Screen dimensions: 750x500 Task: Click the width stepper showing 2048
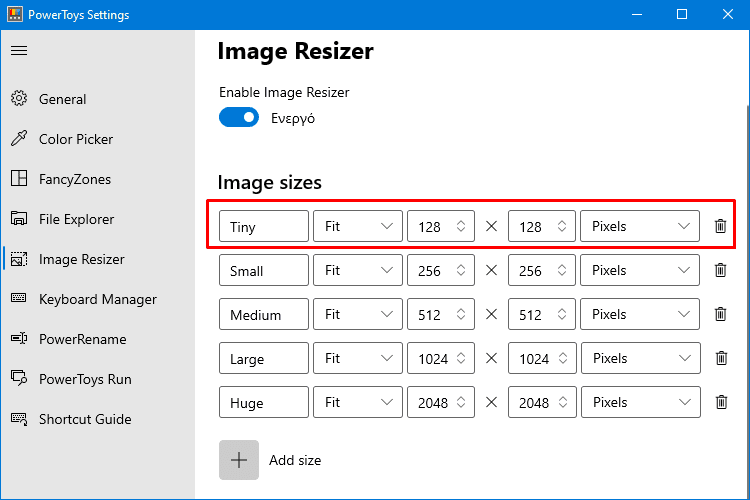[461, 402]
